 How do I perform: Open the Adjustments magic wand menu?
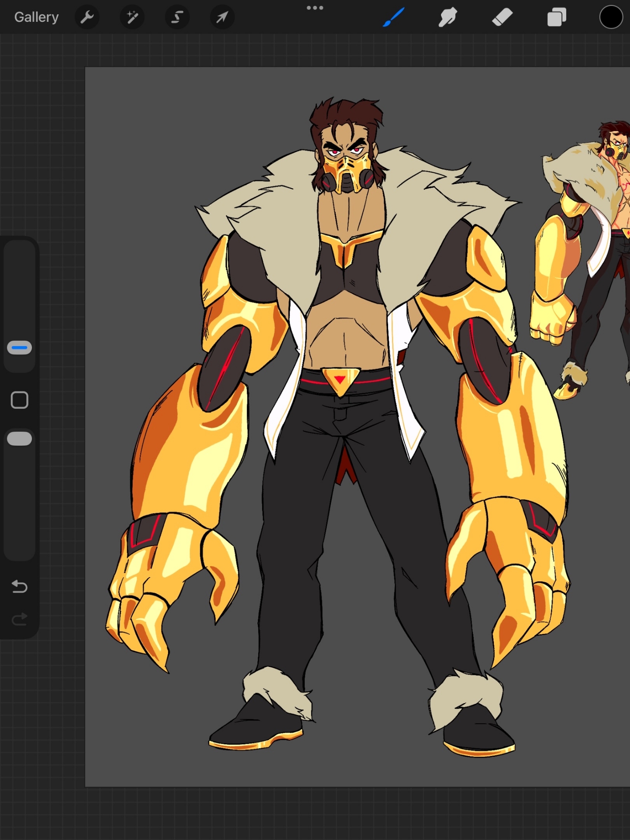(132, 17)
